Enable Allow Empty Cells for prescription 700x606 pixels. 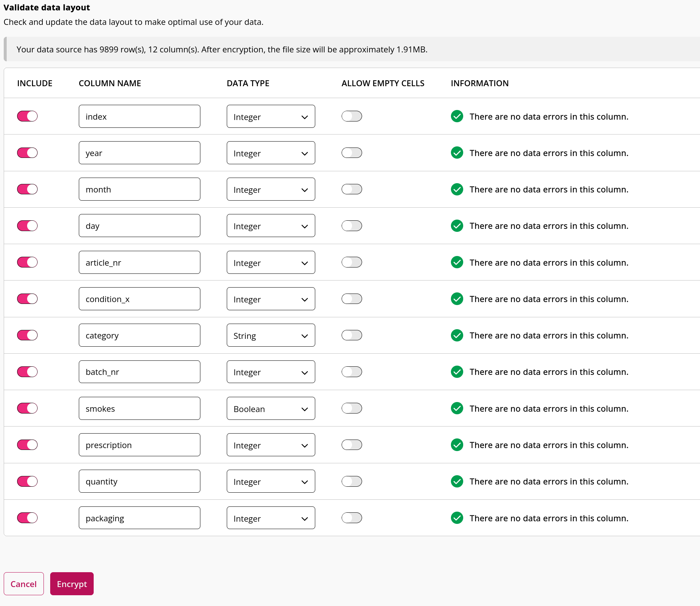(352, 445)
